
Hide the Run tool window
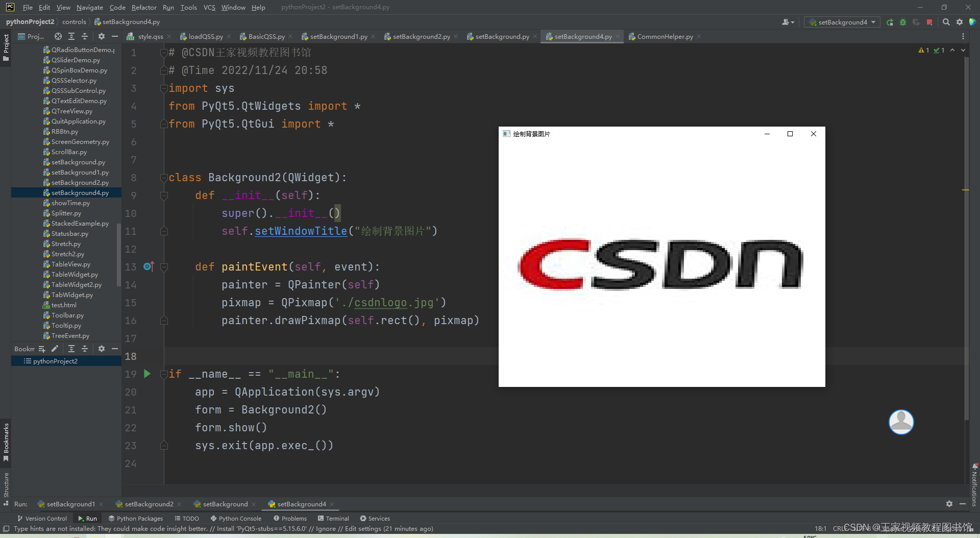pos(963,504)
